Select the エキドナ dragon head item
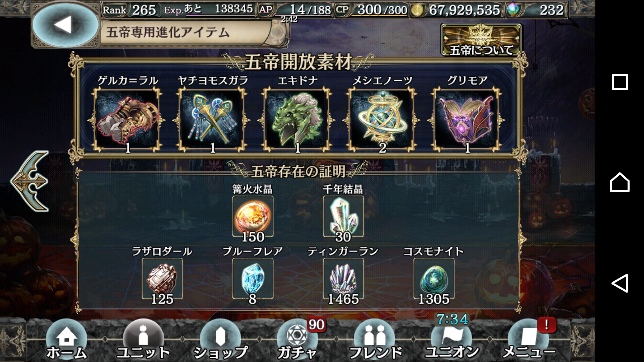The image size is (644, 362). 297,119
